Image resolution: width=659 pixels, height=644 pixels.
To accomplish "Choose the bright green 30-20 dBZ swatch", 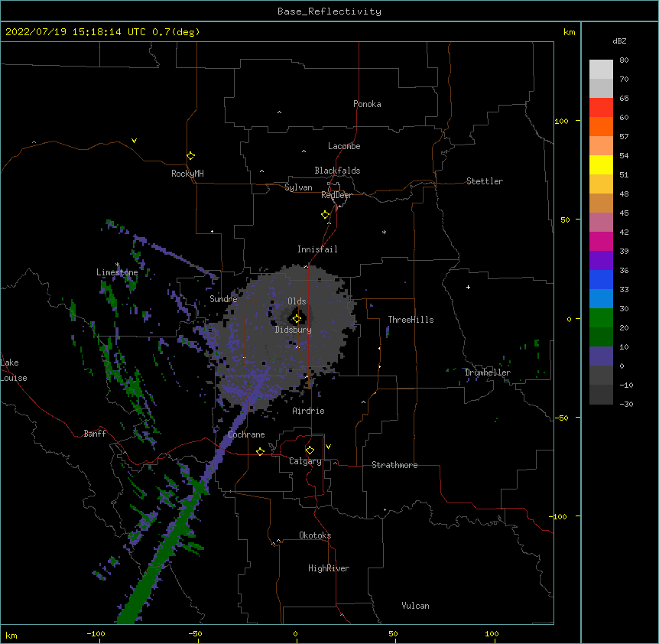I will pos(601,318).
